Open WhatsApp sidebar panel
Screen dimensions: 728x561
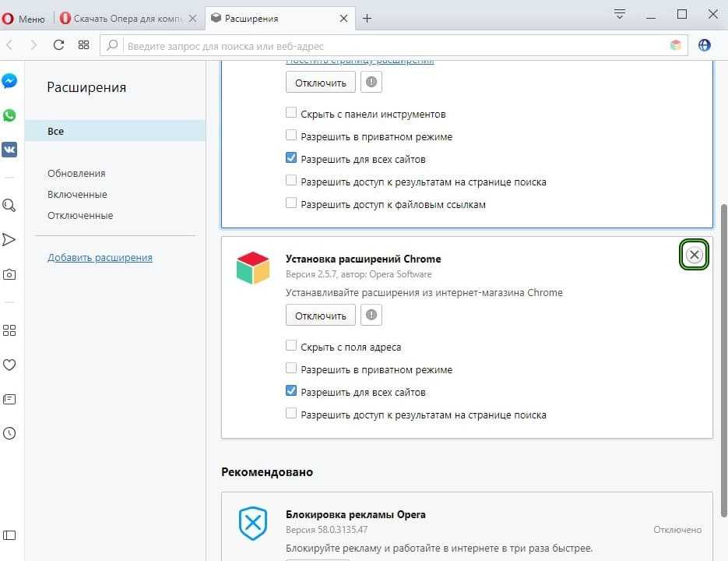[9, 115]
